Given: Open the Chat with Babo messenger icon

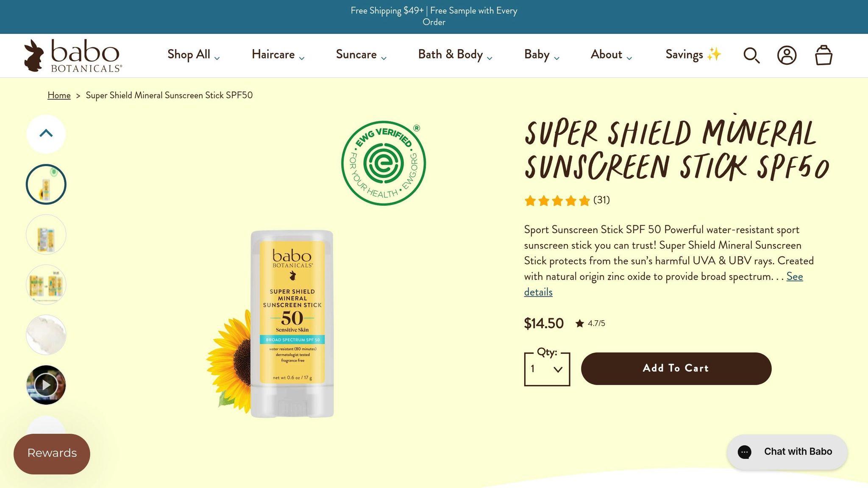Looking at the screenshot, I should pos(745,452).
